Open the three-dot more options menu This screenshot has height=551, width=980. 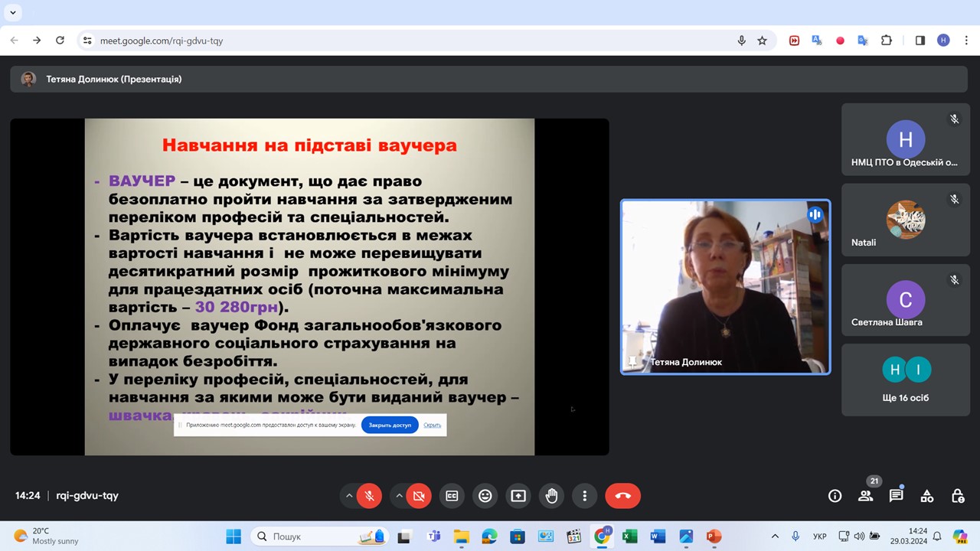tap(584, 496)
